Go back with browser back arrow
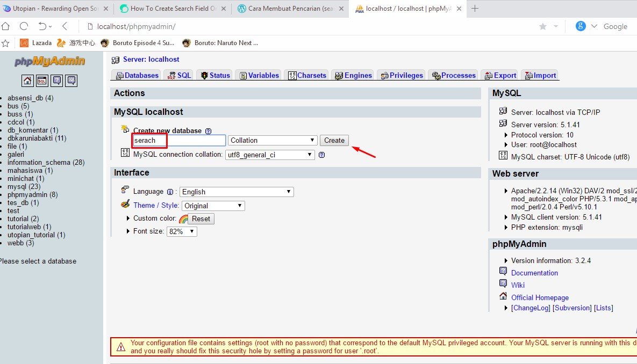 click(x=65, y=26)
